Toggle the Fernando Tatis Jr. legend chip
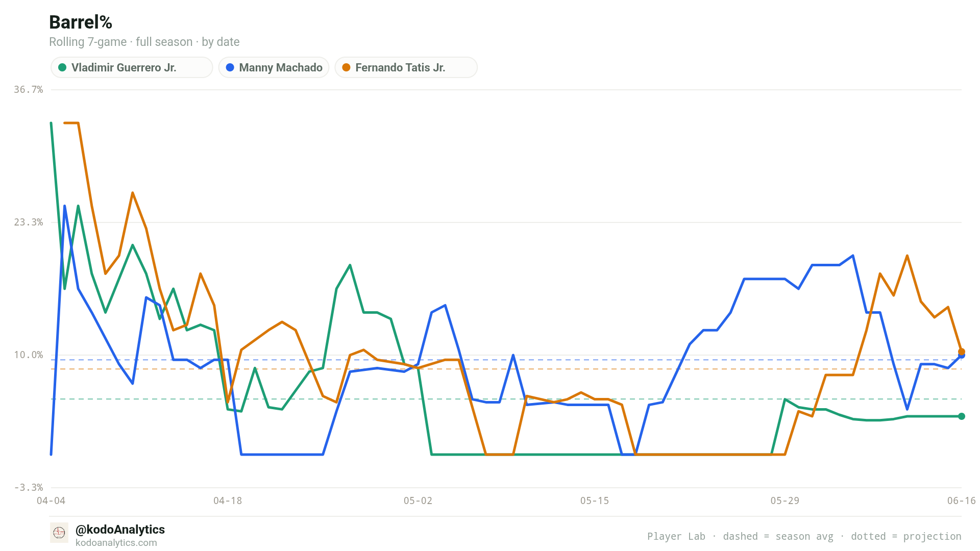980x551 pixels. (406, 67)
